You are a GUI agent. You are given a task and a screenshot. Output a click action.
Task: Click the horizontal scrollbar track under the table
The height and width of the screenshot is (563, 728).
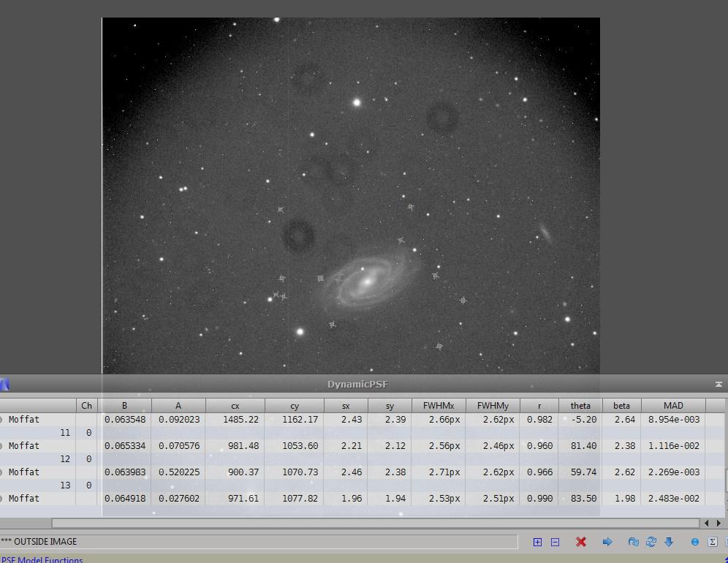tap(375, 523)
